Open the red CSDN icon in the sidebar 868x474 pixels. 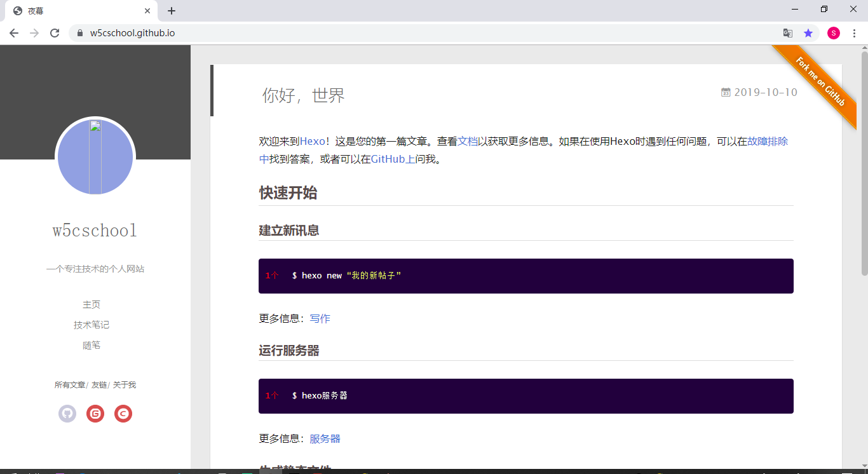click(123, 413)
